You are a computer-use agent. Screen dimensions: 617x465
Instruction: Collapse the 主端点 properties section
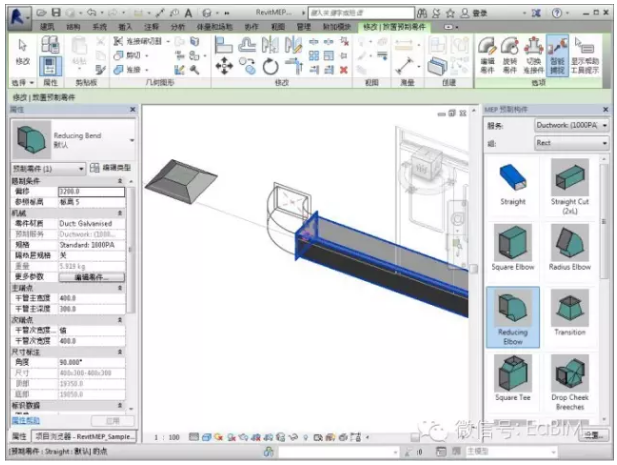click(120, 288)
